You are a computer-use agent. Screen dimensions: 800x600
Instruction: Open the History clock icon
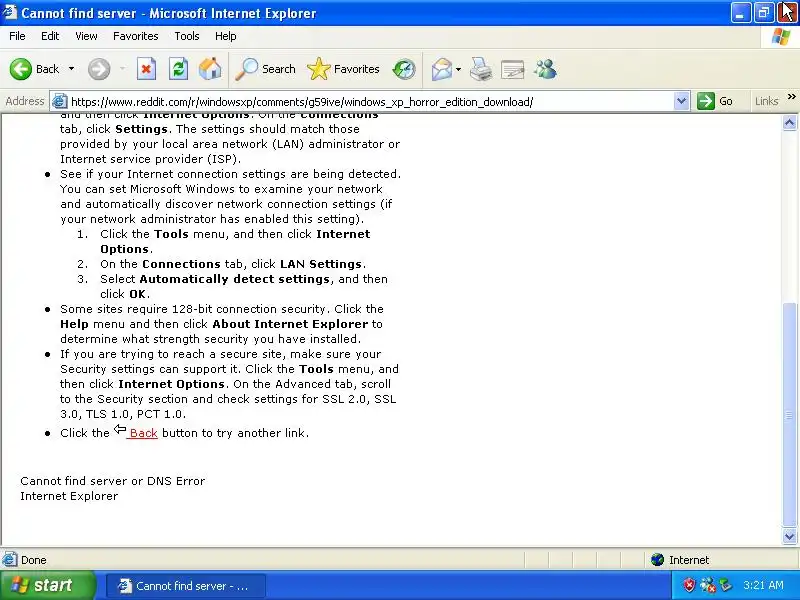[x=404, y=69]
